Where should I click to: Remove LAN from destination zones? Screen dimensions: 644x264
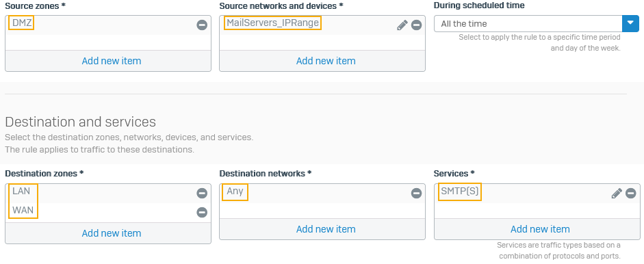coord(202,193)
